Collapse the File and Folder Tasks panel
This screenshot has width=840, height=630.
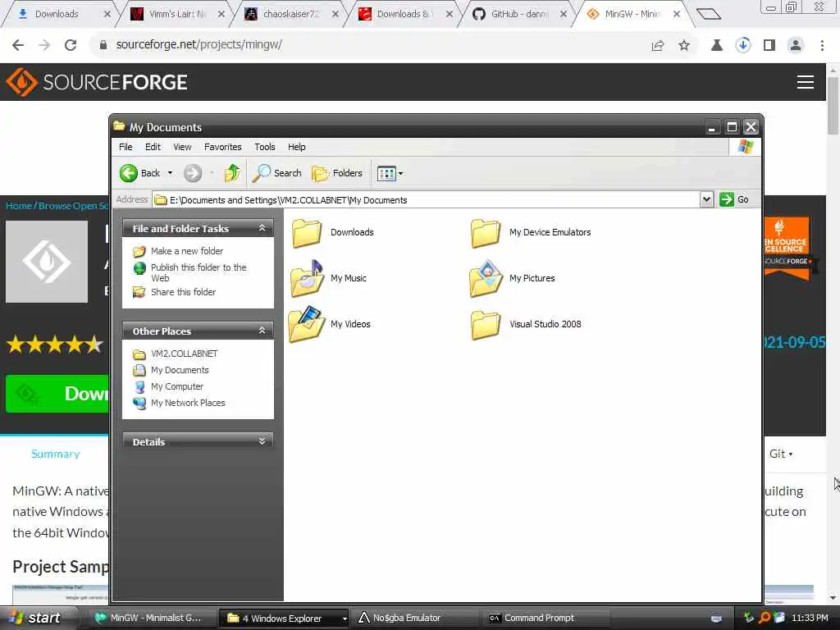262,228
